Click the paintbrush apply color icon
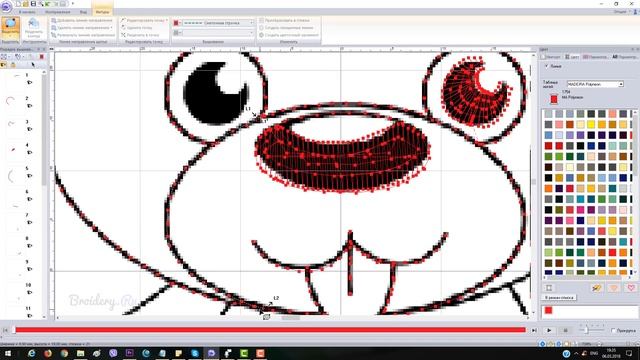640x360 pixels. point(596,288)
